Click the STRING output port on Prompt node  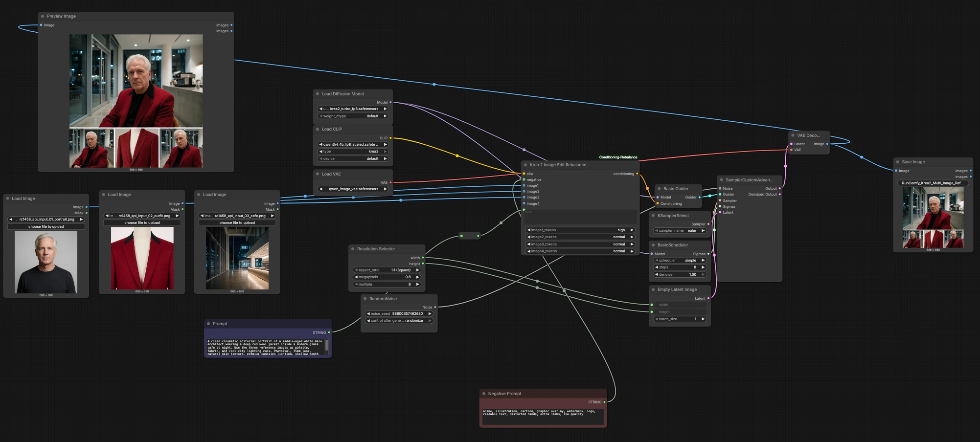point(329,332)
